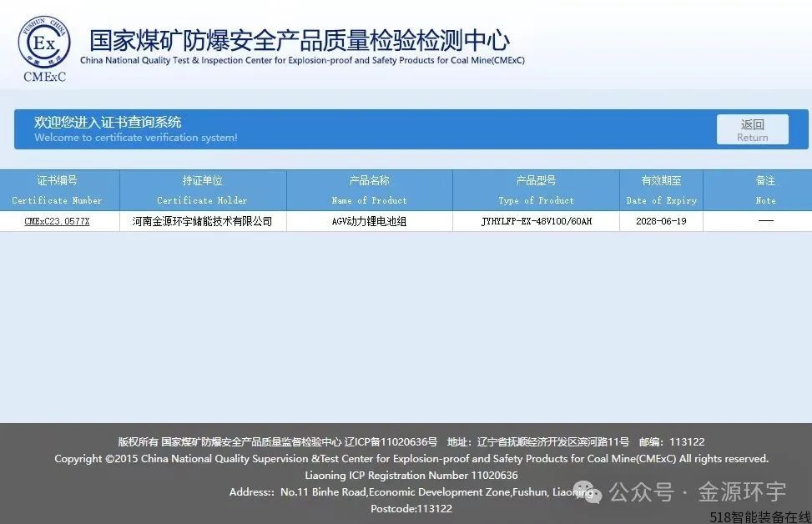812x524 pixels.
Task: Select the holder cell 河南金源环宇储能技术有限公司
Action: (203, 221)
